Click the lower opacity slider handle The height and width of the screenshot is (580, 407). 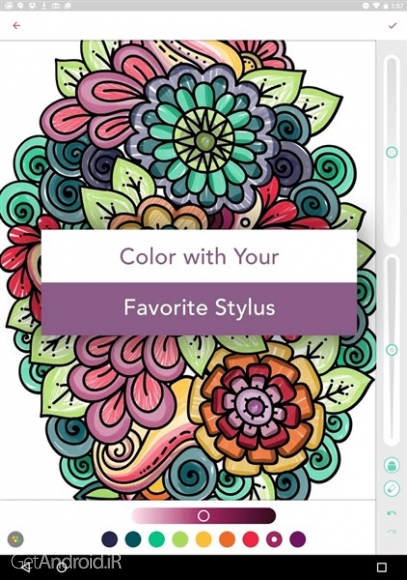[392, 350]
